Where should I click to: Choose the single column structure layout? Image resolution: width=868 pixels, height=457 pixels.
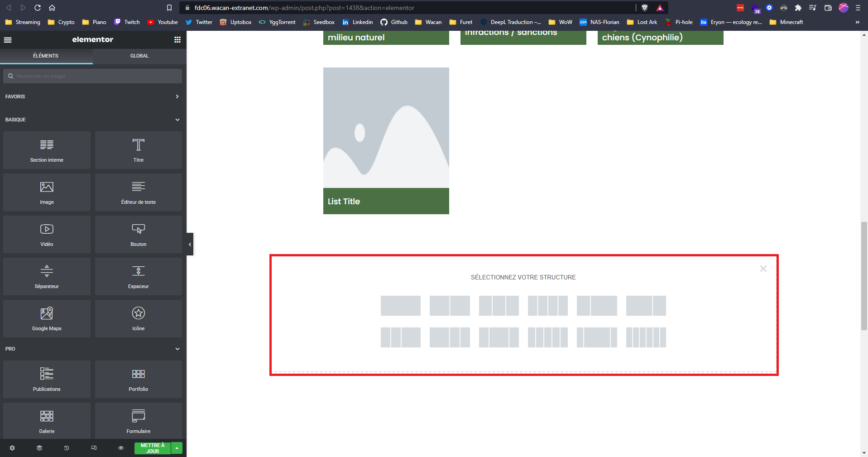tap(400, 306)
